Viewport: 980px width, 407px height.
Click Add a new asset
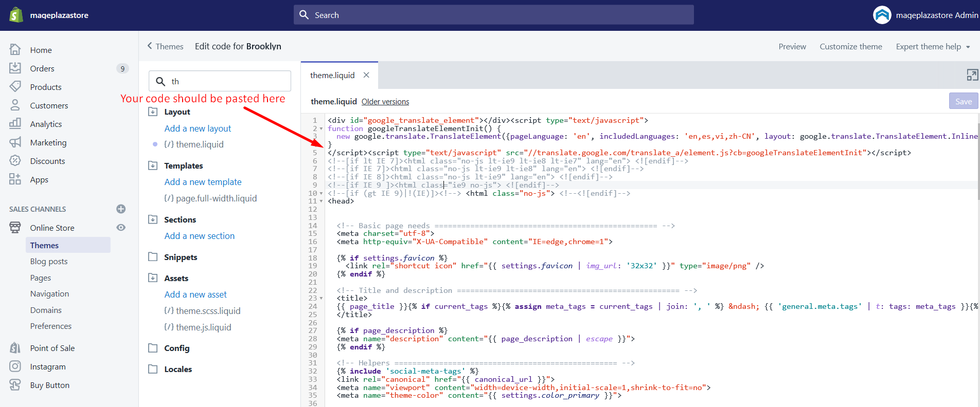pos(195,294)
